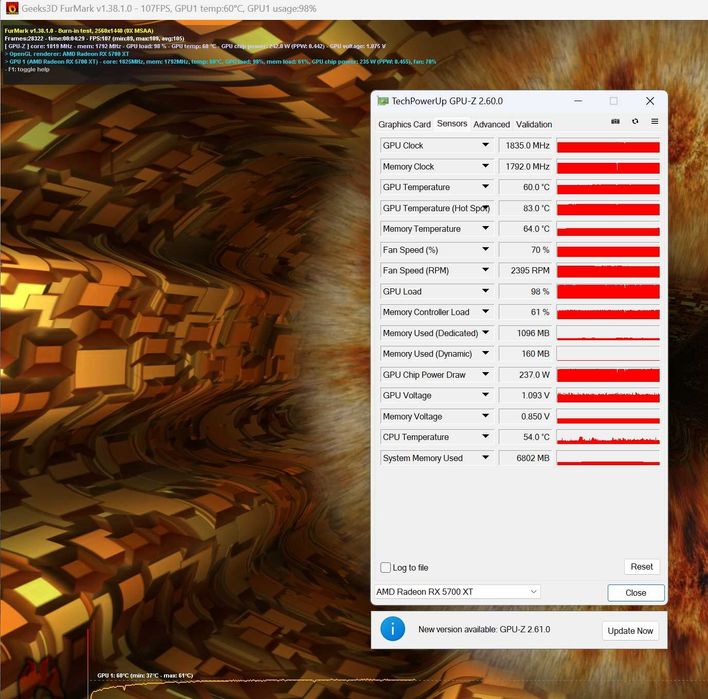Open the Fan Speed (%) dropdown
708x699 pixels.
pyautogui.click(x=485, y=249)
